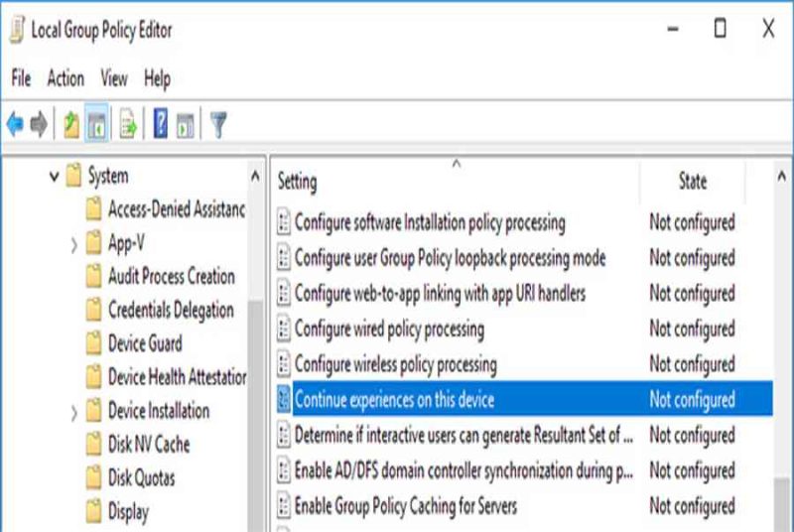This screenshot has width=794, height=532.
Task: Click the settings list vertical scrollbar thumb
Action: (782, 503)
